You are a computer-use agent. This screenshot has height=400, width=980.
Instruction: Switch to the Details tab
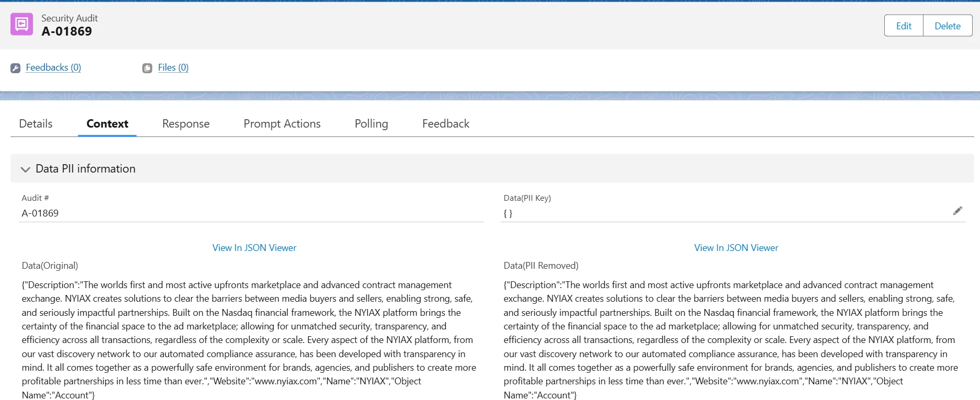click(x=36, y=124)
